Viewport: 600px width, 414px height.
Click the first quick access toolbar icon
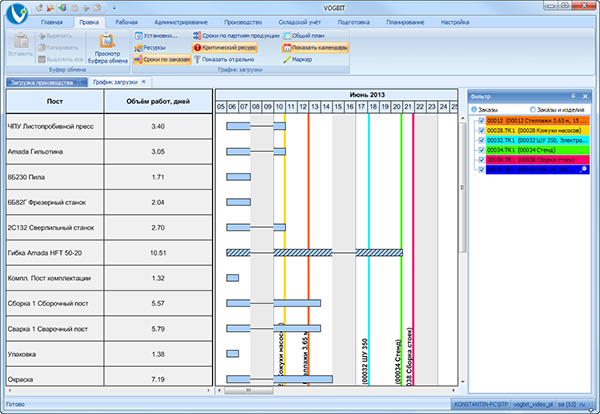pos(39,8)
